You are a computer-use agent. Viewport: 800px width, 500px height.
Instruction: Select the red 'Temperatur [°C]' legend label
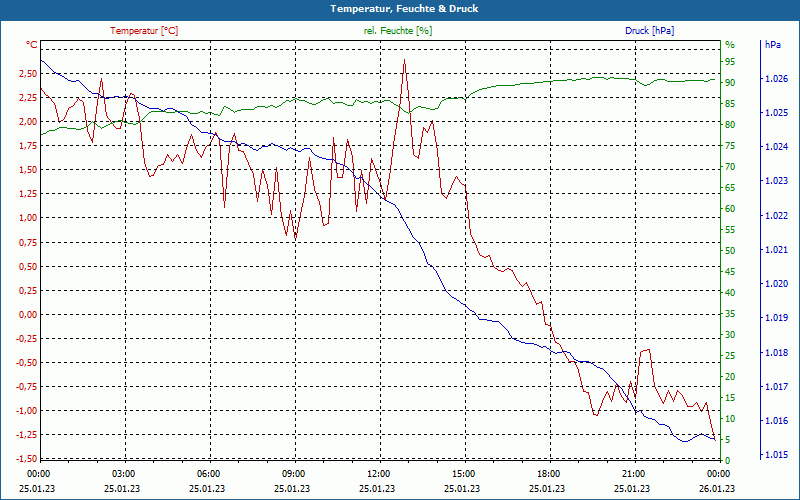pyautogui.click(x=144, y=31)
